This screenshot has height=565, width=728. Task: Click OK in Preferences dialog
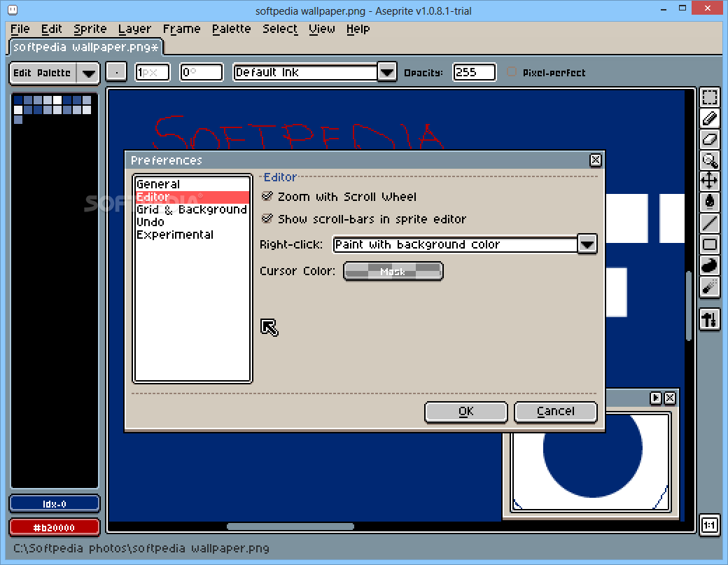[465, 412]
